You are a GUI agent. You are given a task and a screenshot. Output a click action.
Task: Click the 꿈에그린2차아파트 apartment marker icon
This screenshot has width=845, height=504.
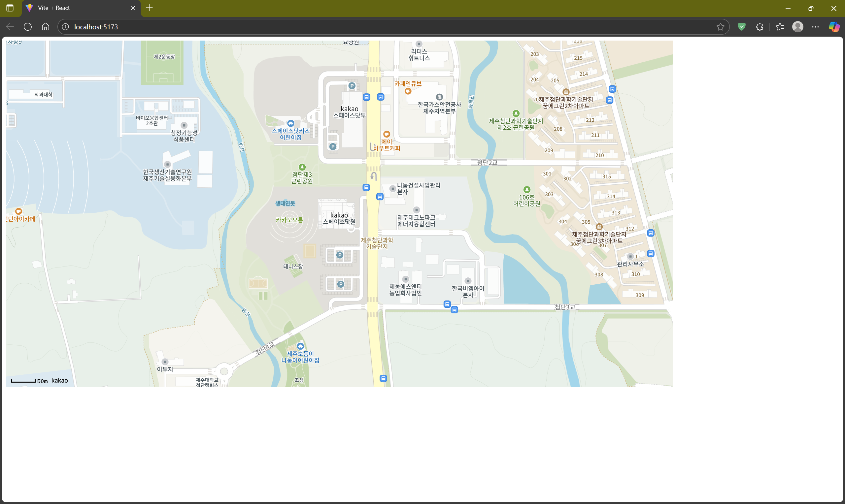tap(566, 92)
